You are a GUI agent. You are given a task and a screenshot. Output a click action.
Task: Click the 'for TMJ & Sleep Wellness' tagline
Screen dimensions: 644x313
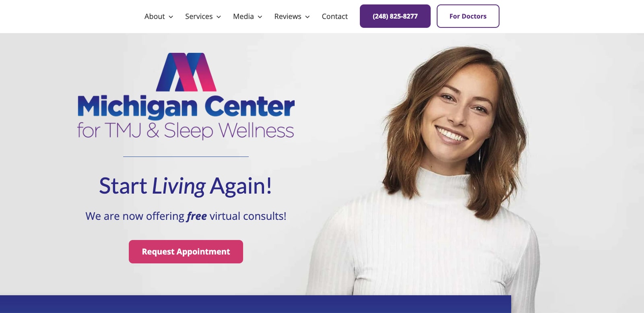(x=186, y=131)
